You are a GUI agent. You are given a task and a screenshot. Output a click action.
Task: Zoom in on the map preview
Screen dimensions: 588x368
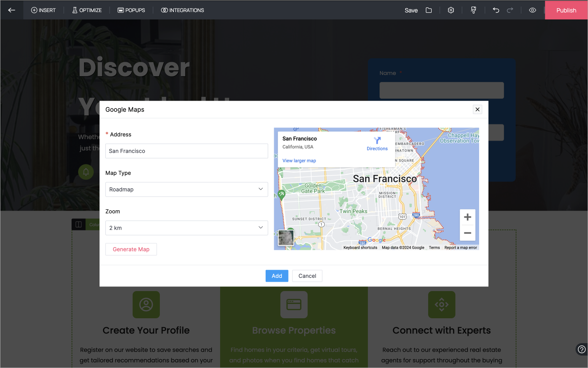(x=467, y=217)
